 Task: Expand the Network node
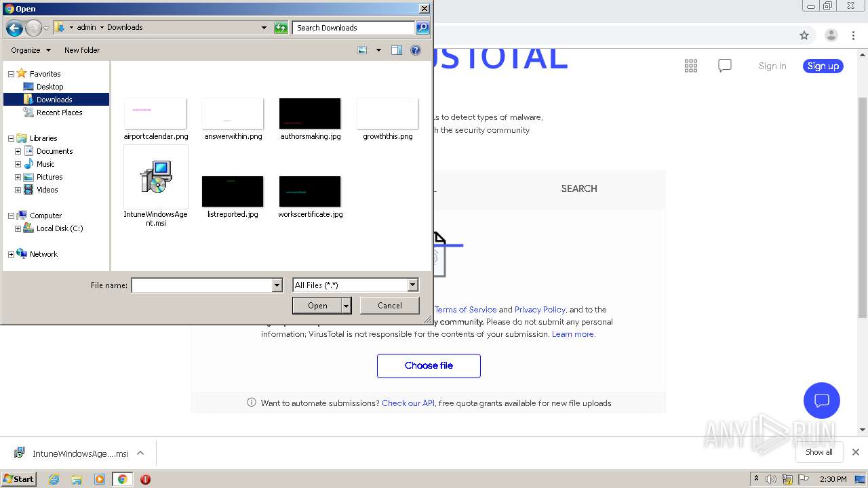coord(11,254)
